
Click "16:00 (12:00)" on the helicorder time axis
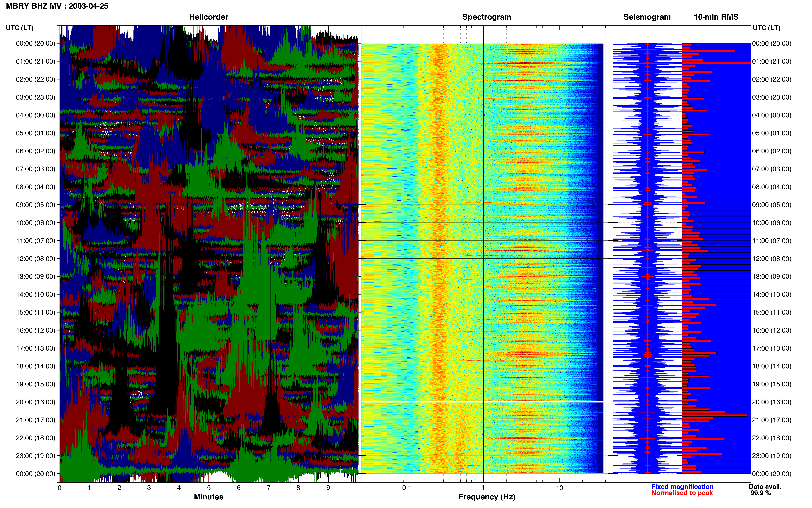click(x=36, y=330)
